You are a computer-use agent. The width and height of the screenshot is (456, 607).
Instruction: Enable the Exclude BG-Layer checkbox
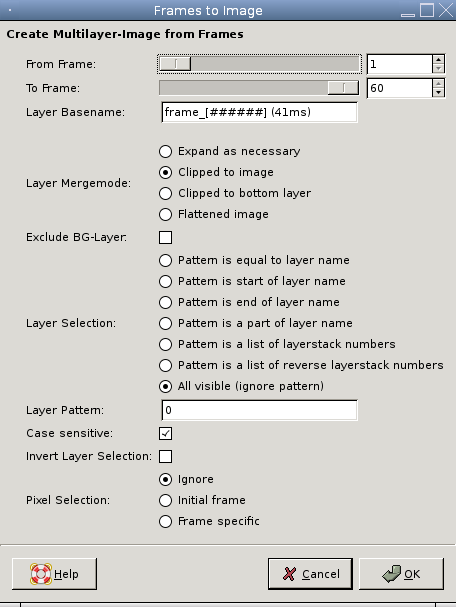[165, 237]
